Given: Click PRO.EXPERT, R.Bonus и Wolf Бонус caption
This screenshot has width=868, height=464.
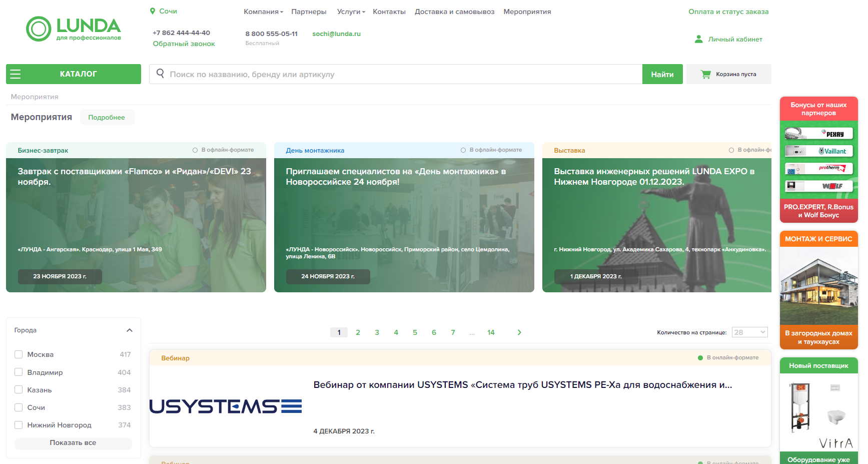Looking at the screenshot, I should (819, 211).
